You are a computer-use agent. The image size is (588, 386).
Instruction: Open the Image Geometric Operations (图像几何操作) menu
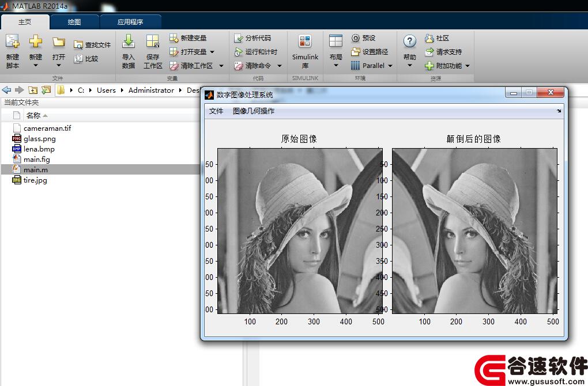(x=254, y=111)
